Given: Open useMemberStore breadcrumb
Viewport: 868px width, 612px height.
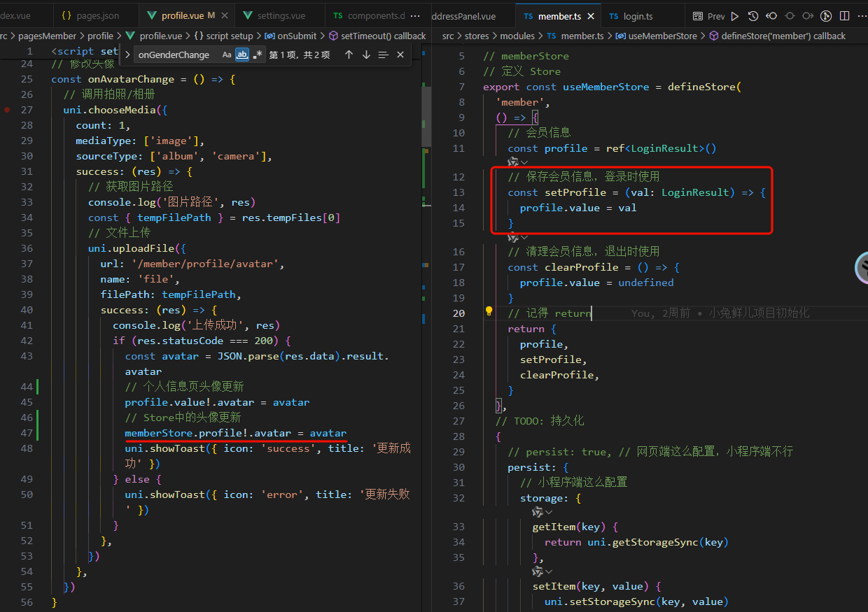Looking at the screenshot, I should 657,36.
